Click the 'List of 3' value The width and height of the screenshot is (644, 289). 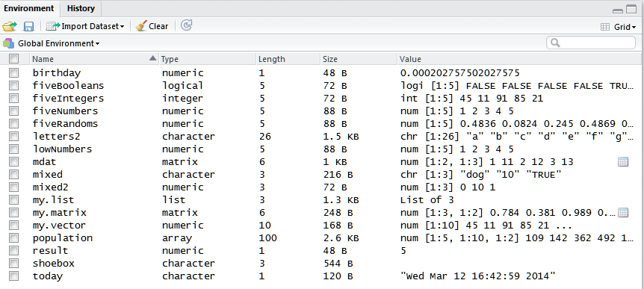(427, 200)
